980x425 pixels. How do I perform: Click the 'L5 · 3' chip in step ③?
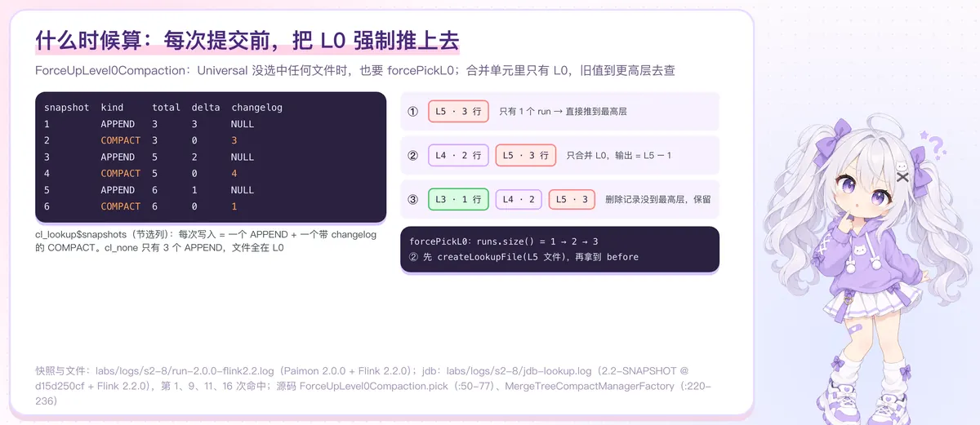(572, 199)
